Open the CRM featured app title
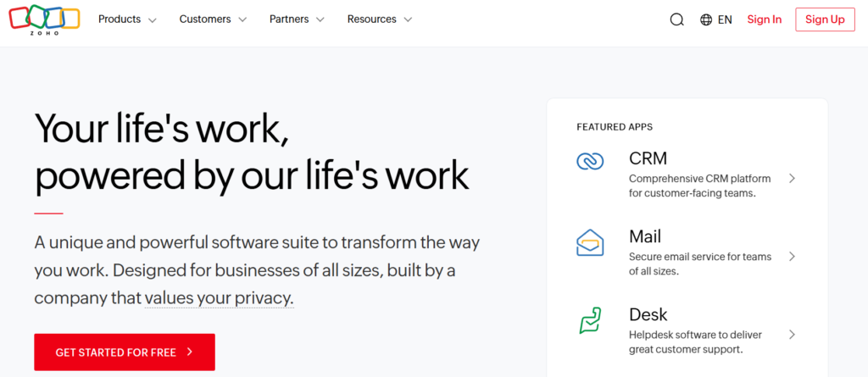This screenshot has width=868, height=377. coord(648,158)
